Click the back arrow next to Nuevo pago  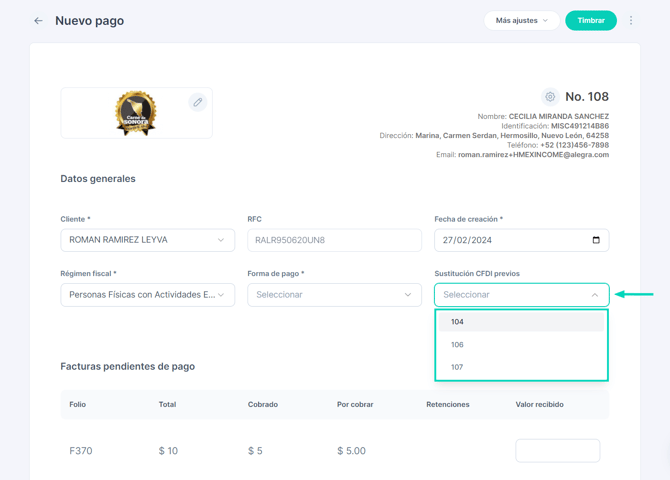(38, 21)
